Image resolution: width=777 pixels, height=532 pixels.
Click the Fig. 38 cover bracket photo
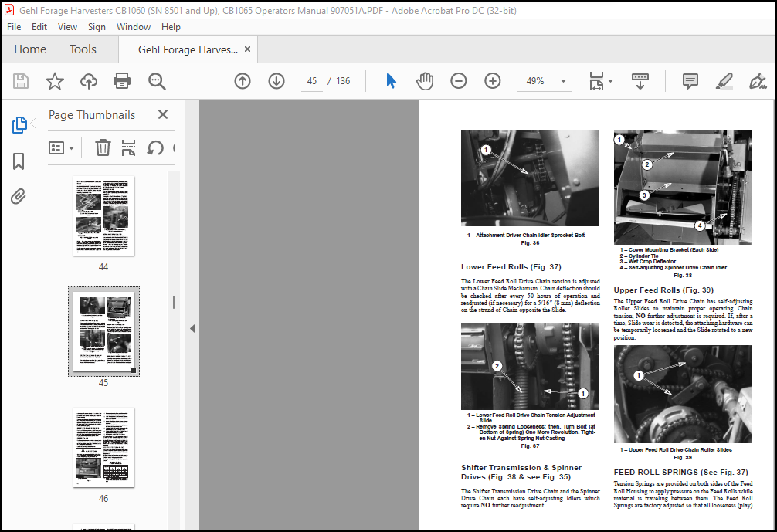[x=683, y=187]
